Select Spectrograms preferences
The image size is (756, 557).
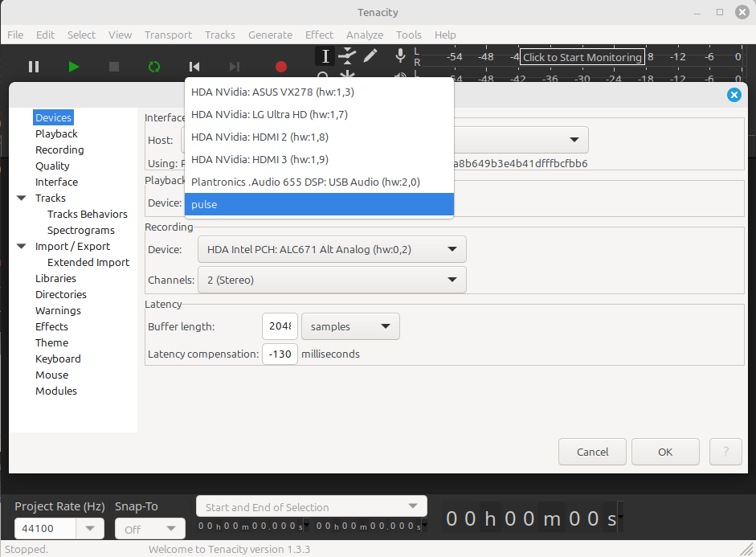[x=81, y=230]
